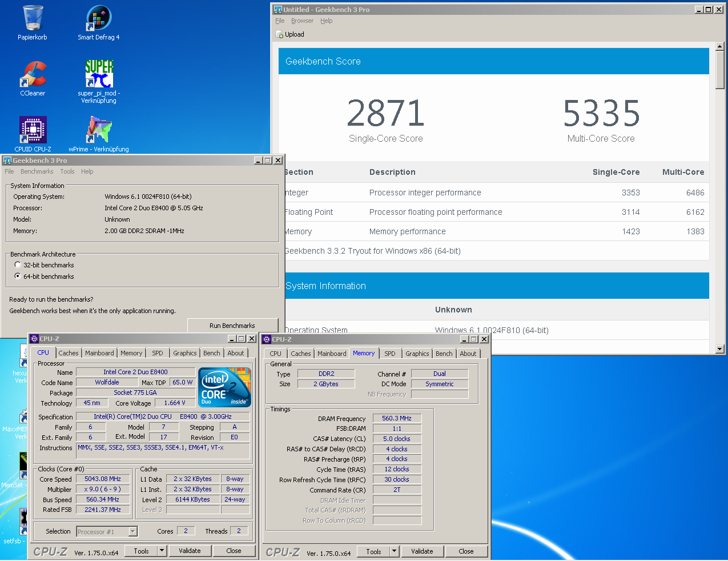Click the scroll-up arrow in Geekbench results scrollbar

point(720,46)
